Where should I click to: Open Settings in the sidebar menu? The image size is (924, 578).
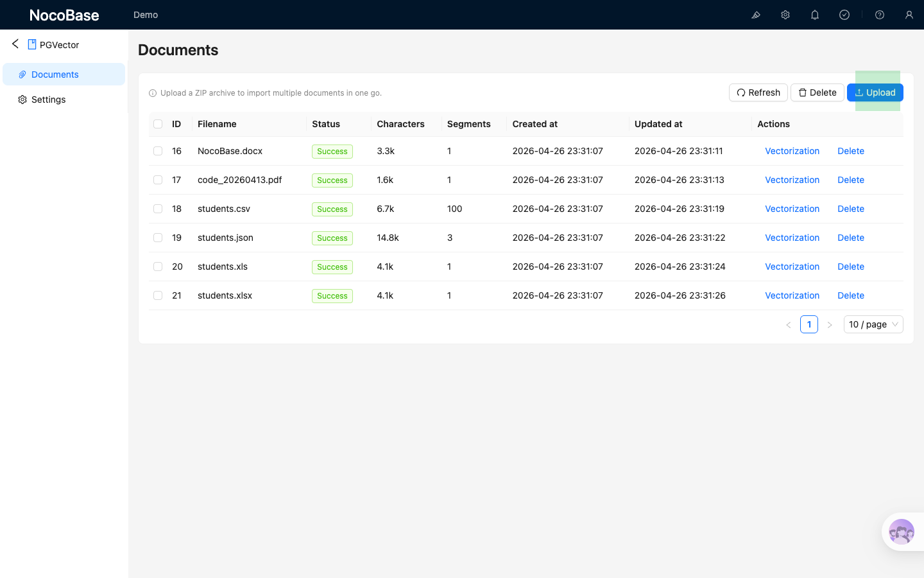tap(49, 100)
